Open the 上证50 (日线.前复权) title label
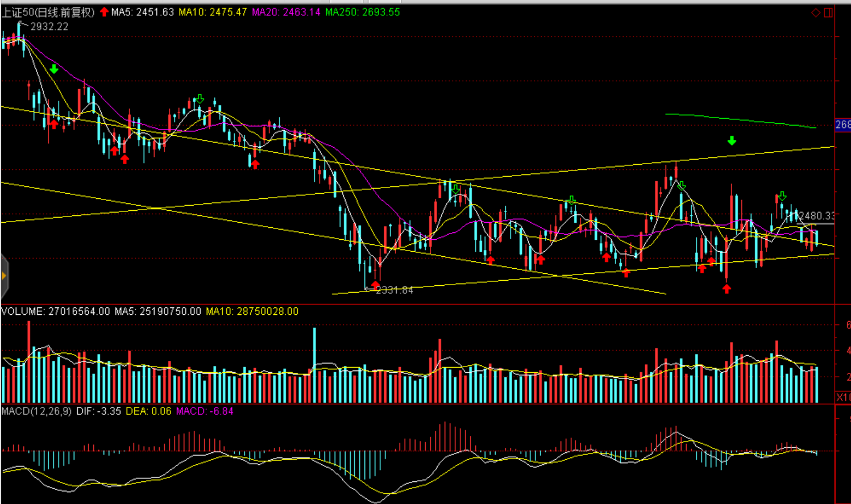 [x=48, y=13]
